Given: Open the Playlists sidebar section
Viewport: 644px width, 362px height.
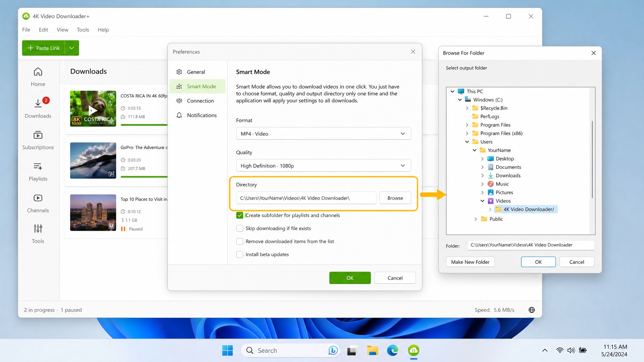Looking at the screenshot, I should (38, 172).
